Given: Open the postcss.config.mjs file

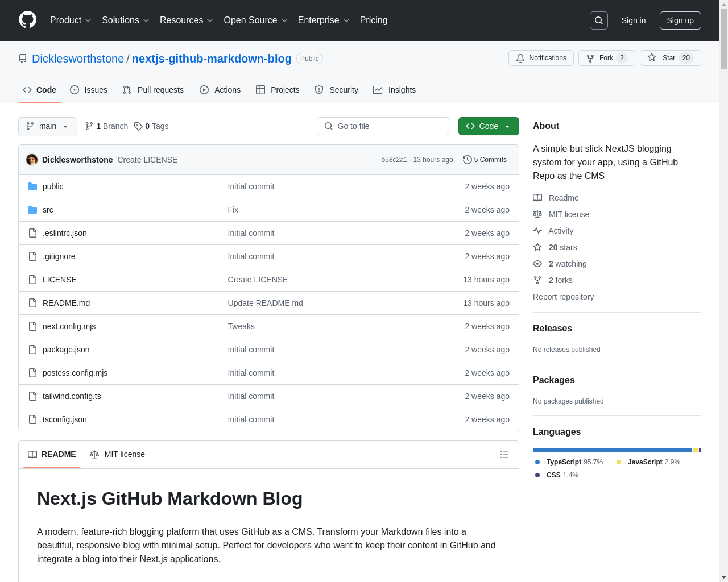Looking at the screenshot, I should click(75, 373).
